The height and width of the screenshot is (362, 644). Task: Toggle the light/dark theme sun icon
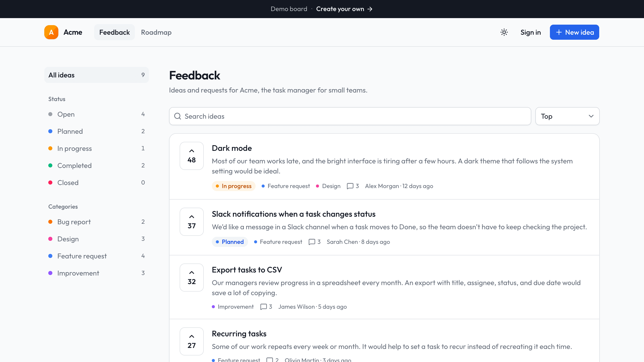504,32
